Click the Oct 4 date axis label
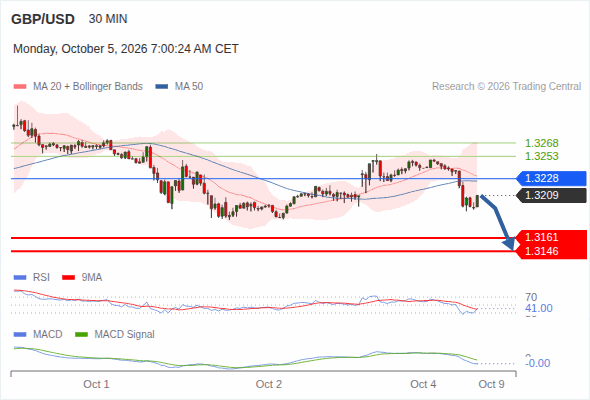Viewport: 590px width, 400px height. [423, 385]
